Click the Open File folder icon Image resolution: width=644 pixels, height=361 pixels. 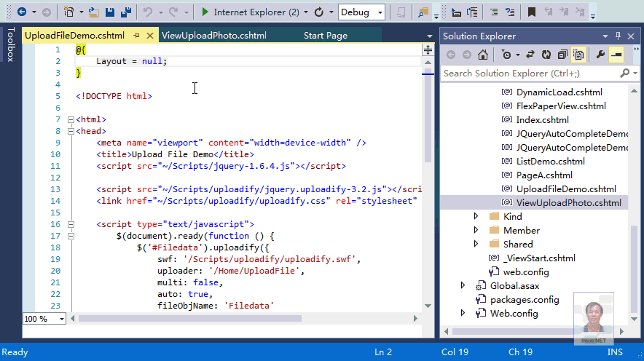pyautogui.click(x=94, y=12)
